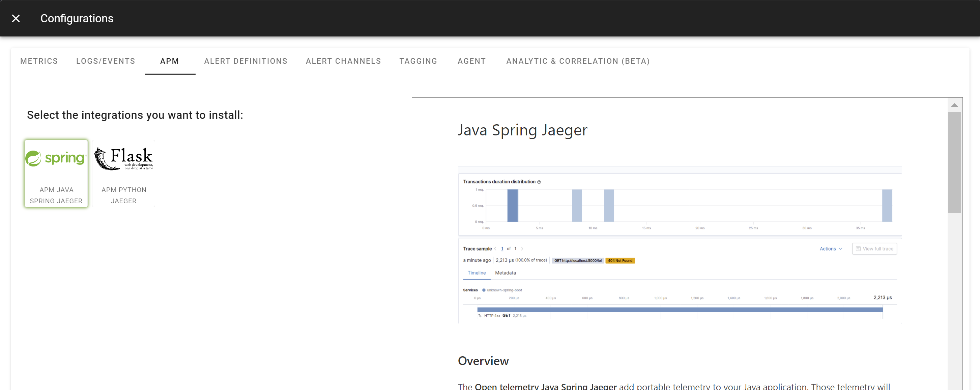
Task: Select the APM tab
Action: pyautogui.click(x=170, y=61)
